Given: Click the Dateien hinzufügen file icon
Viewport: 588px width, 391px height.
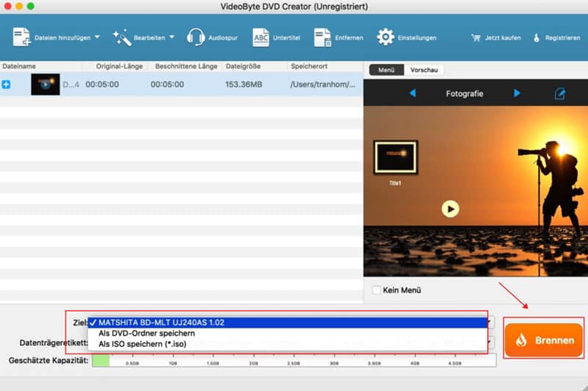Looking at the screenshot, I should coord(21,37).
